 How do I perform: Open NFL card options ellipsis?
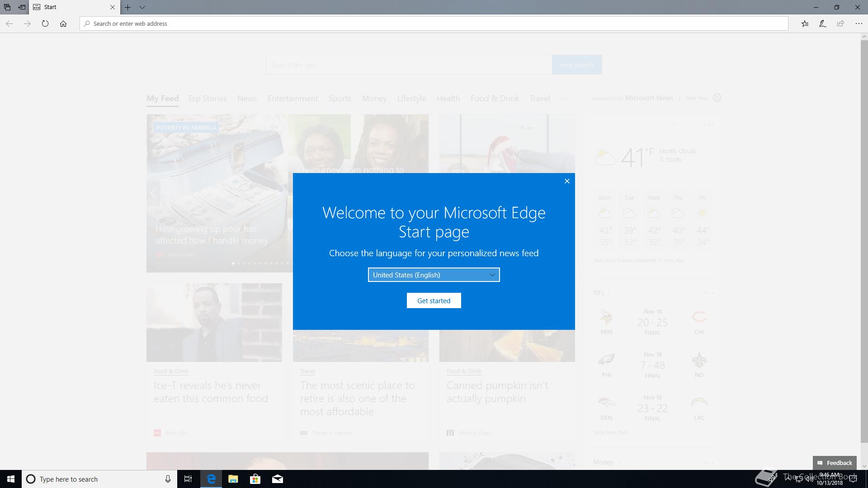[708, 293]
